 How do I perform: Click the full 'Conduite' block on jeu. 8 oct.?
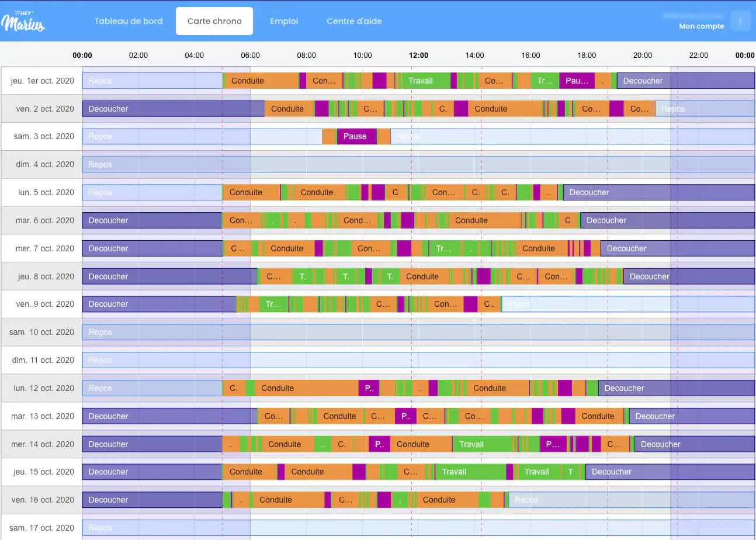(424, 276)
